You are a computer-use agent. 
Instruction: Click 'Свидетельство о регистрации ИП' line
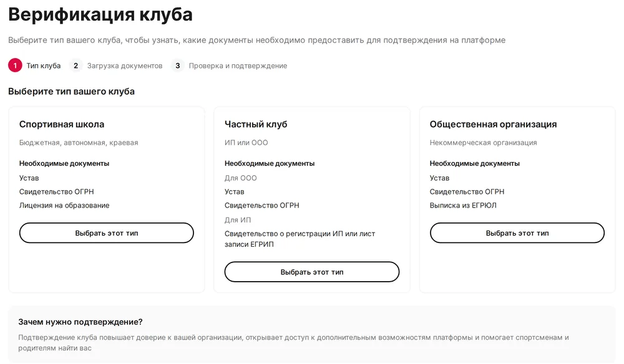click(x=300, y=239)
